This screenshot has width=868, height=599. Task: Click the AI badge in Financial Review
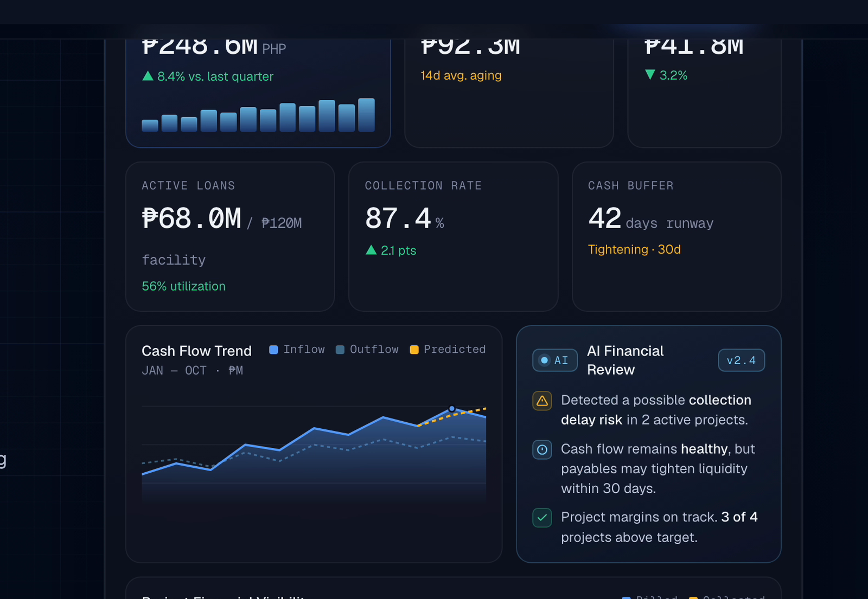(x=555, y=360)
